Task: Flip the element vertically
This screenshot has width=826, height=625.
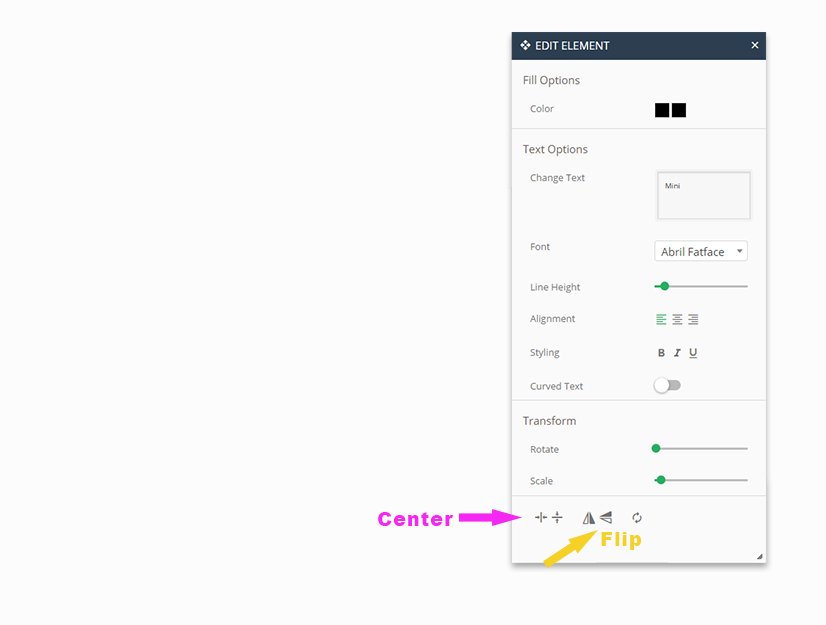Action: pos(606,517)
